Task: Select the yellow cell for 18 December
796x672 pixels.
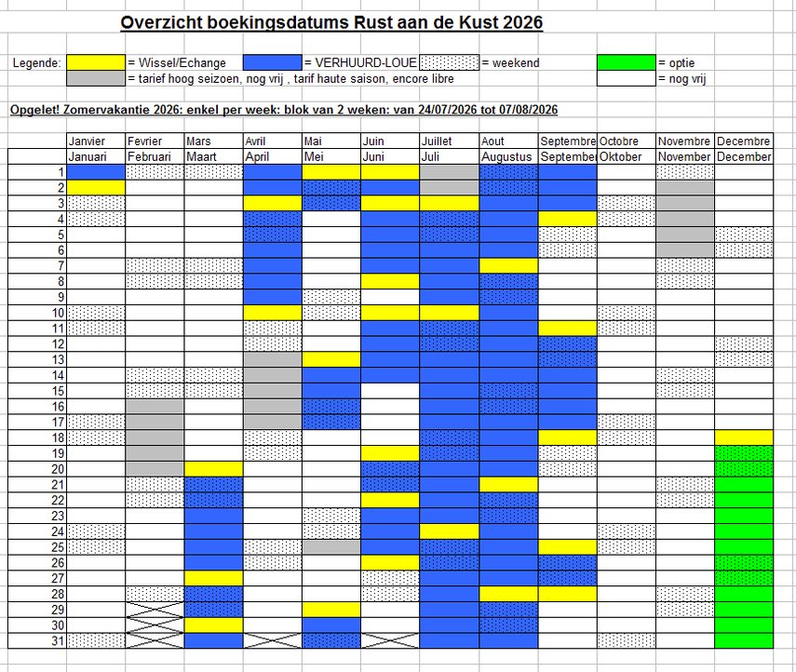Action: (x=744, y=437)
